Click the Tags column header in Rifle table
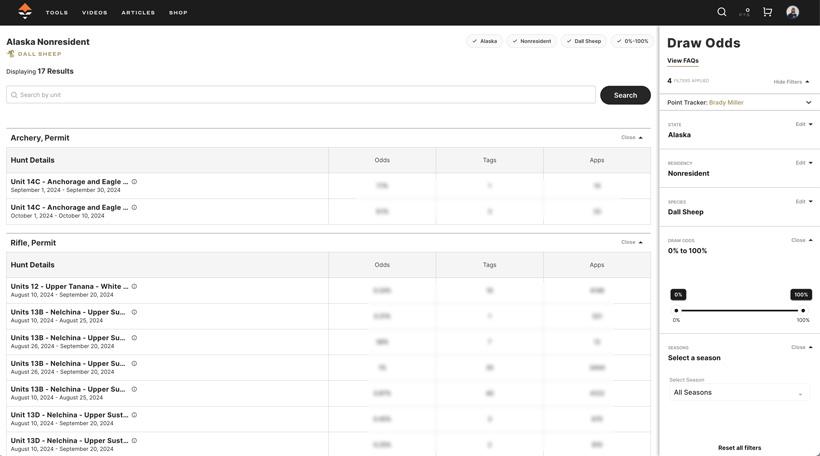Viewport: 820px width, 456px height. coord(489,265)
